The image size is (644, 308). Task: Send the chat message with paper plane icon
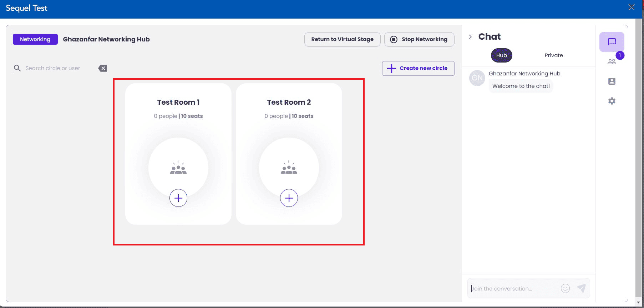tap(581, 288)
